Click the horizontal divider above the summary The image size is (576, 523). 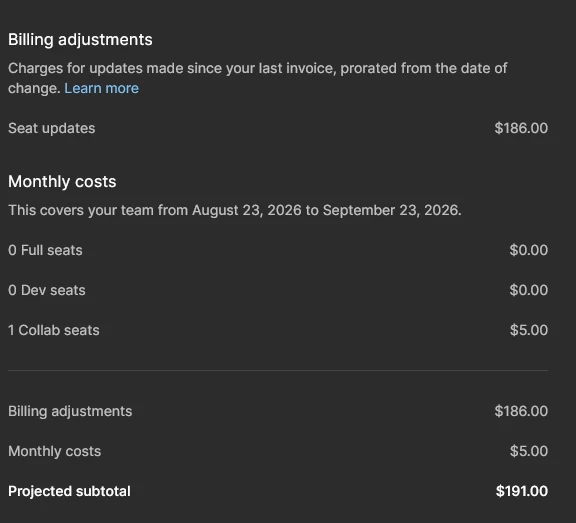point(278,371)
